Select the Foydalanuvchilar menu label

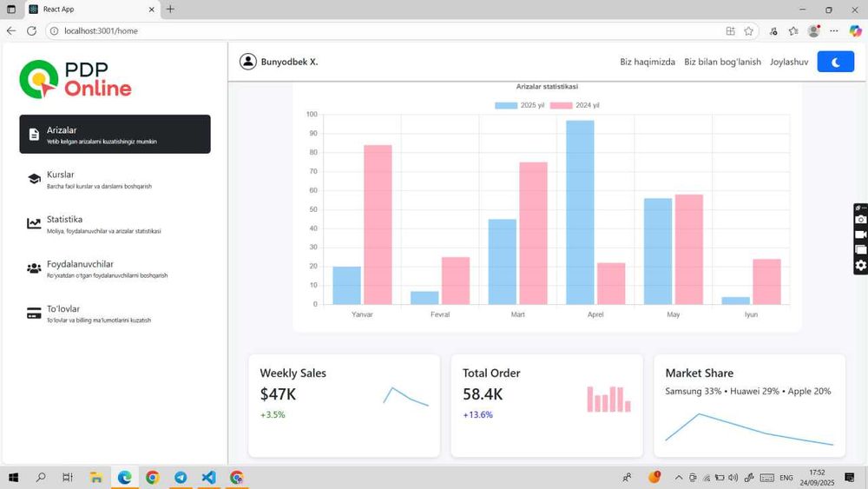pos(80,264)
